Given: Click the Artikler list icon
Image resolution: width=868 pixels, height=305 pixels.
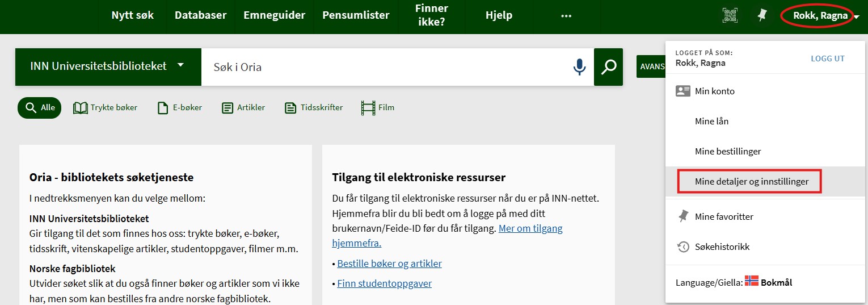Looking at the screenshot, I should (227, 107).
